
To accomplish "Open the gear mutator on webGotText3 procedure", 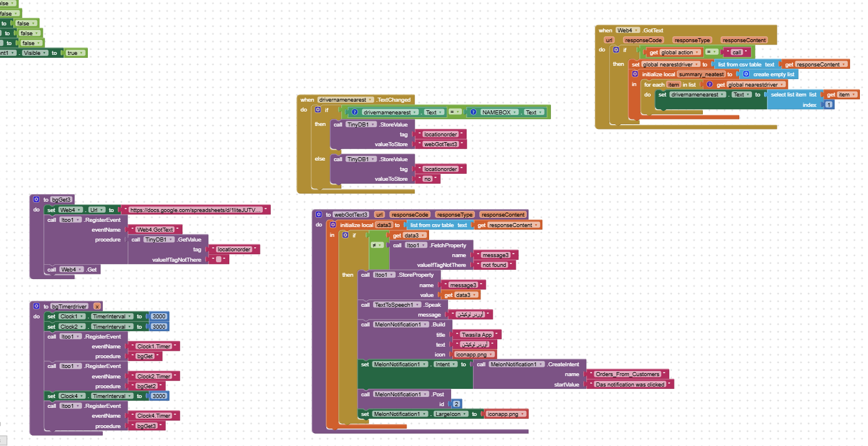I will click(319, 214).
